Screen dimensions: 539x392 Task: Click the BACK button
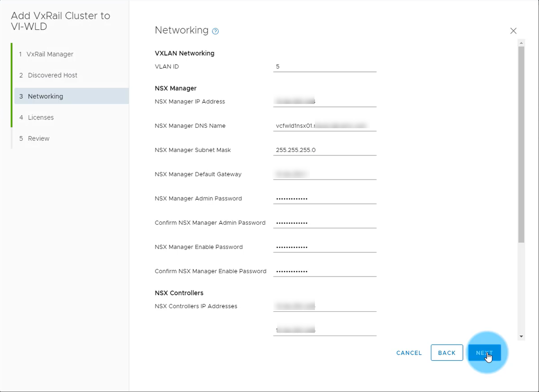446,353
